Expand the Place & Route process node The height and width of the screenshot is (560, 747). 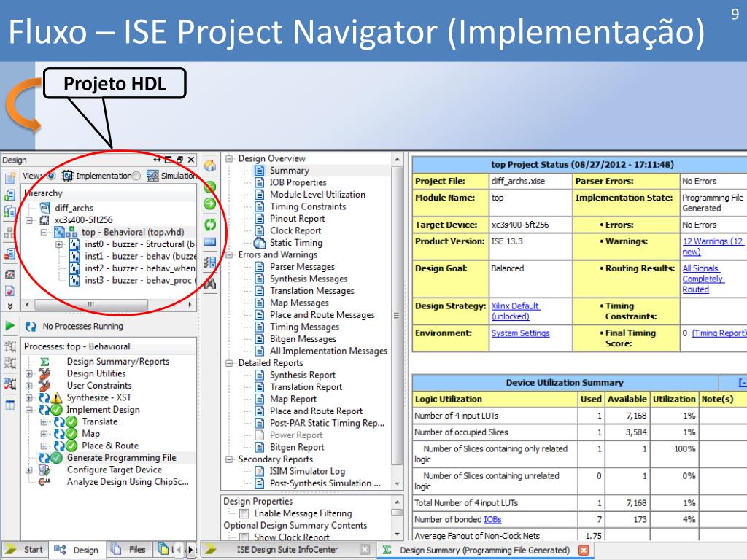click(x=44, y=446)
